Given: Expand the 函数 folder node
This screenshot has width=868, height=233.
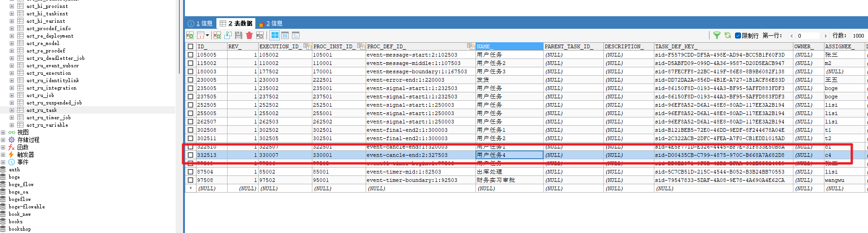Looking at the screenshot, I should click(x=3, y=147).
